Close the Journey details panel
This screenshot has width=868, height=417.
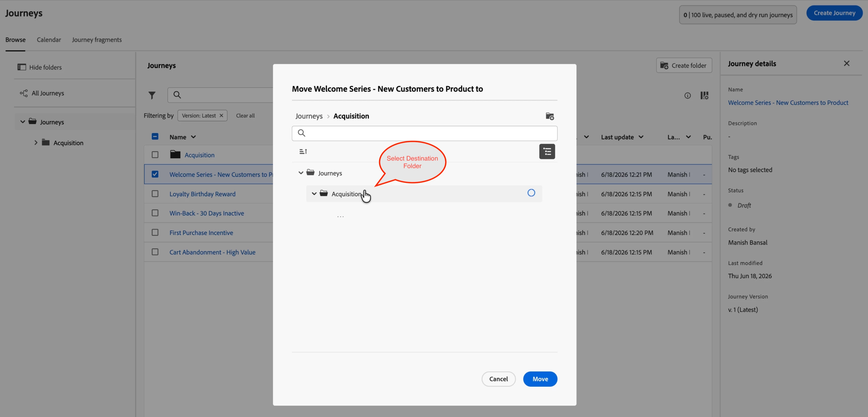pos(846,63)
